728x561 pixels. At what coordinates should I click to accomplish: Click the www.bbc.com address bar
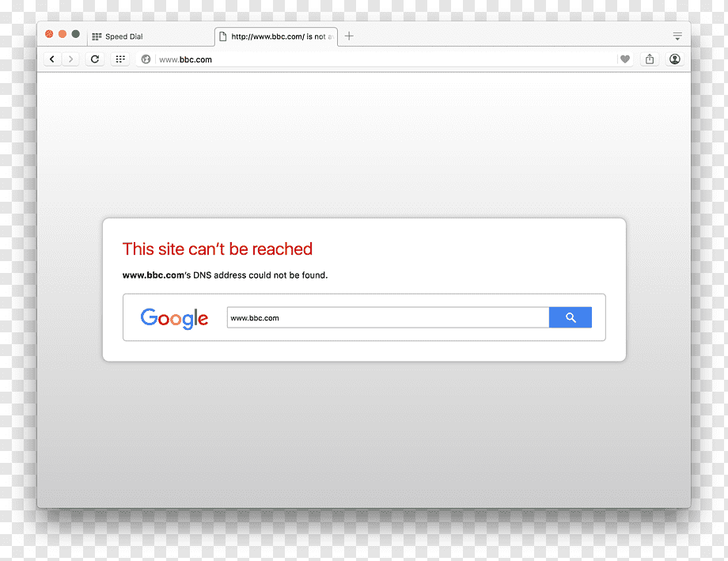385,59
